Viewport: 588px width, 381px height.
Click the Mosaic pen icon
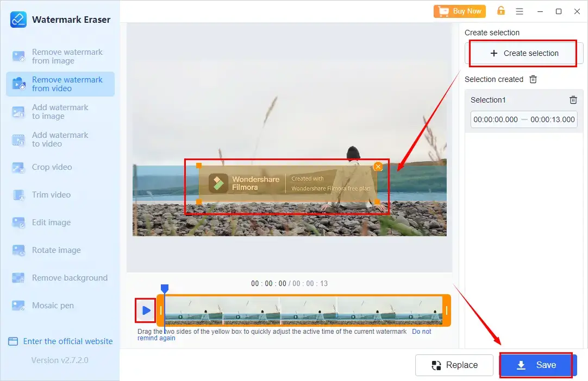coord(18,306)
